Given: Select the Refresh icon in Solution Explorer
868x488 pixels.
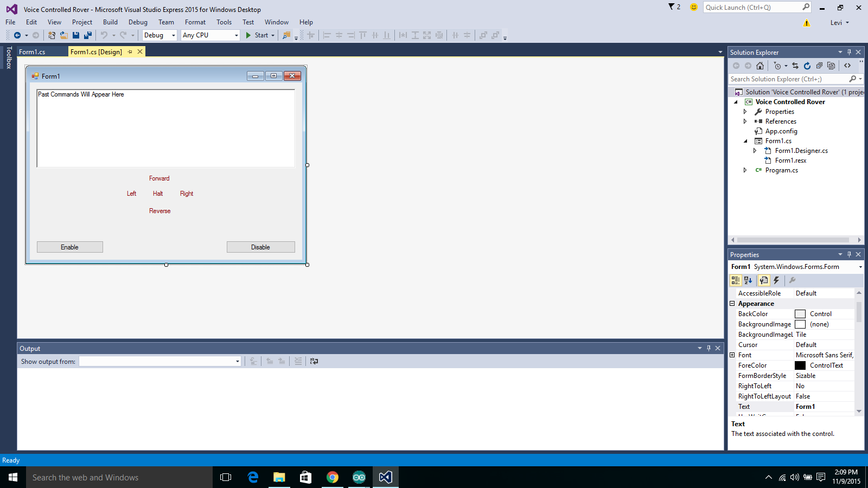Looking at the screenshot, I should tap(808, 66).
